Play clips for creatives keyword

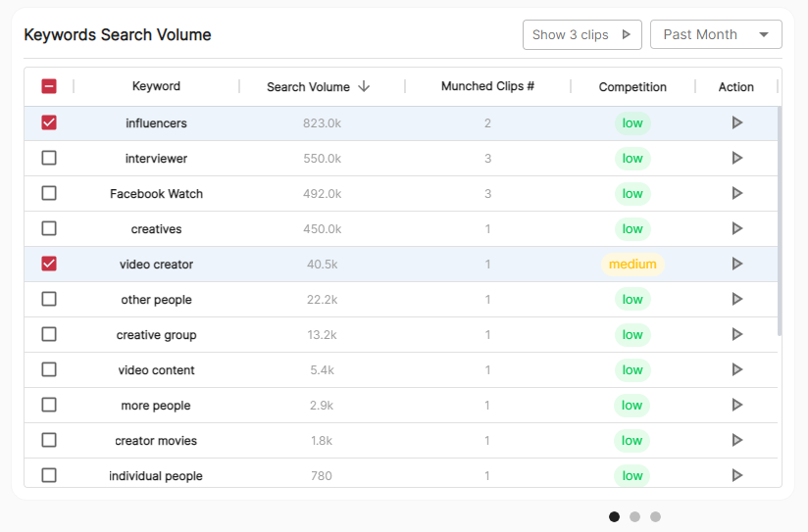tap(737, 228)
